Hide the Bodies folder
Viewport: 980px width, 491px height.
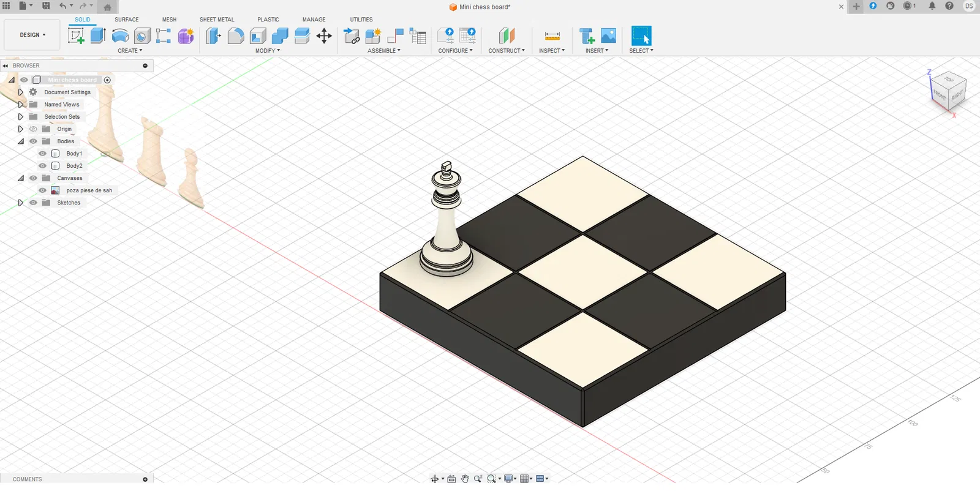pos(34,141)
